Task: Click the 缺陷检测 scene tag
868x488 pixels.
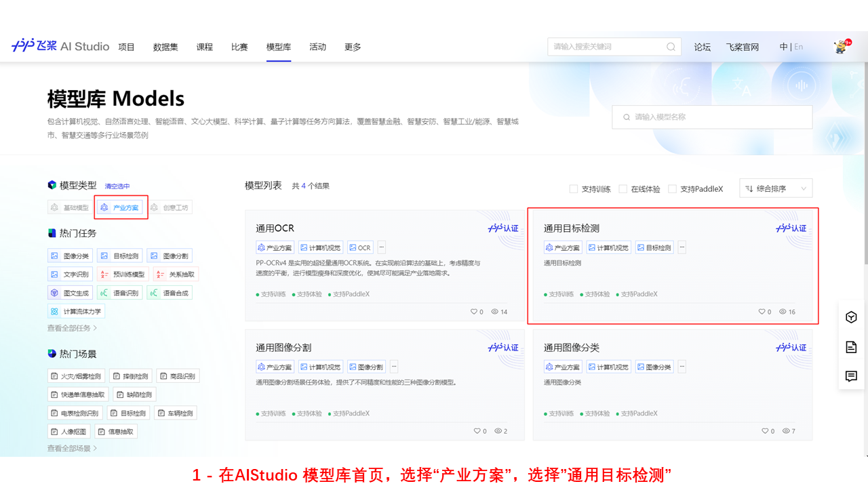Action: click(134, 394)
